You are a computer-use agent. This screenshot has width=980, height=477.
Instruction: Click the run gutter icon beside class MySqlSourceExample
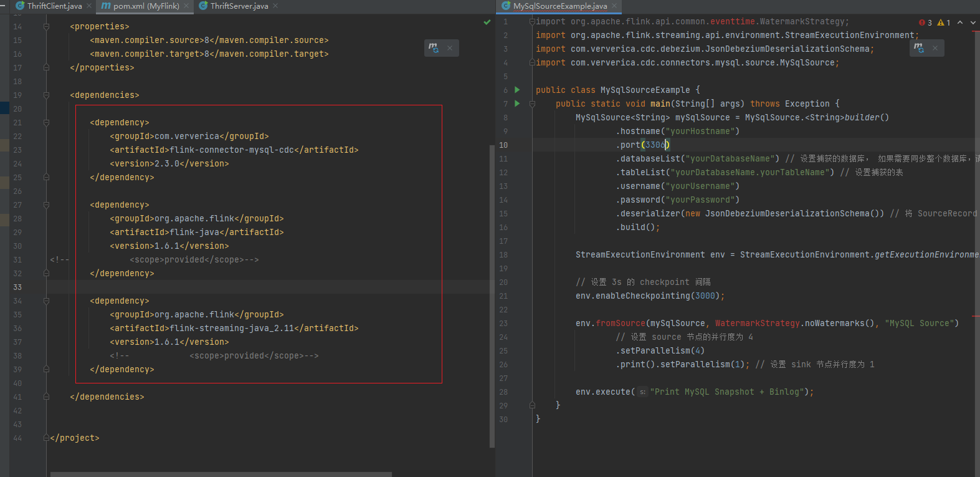pyautogui.click(x=517, y=90)
